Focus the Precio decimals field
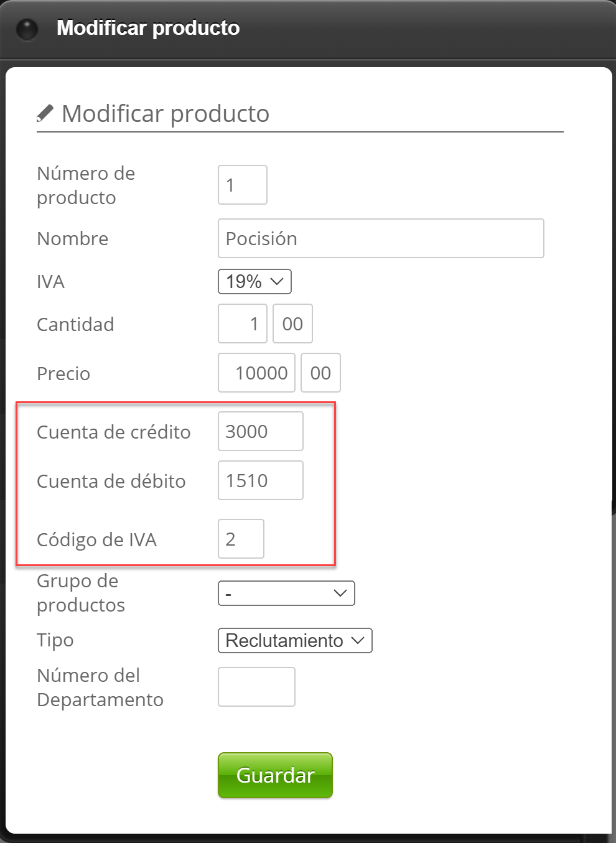Screen dimensions: 616x843 320,373
